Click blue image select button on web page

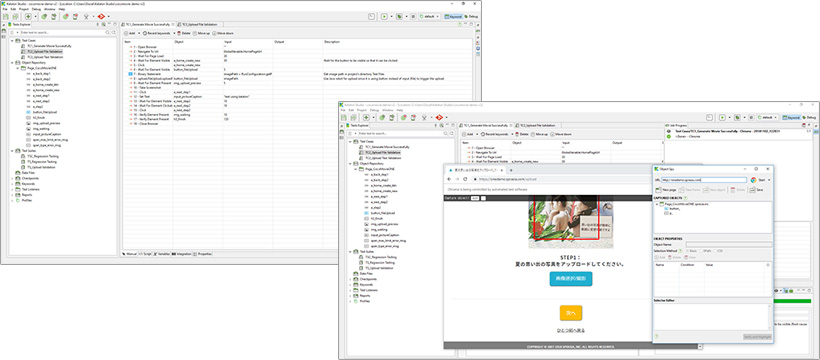[x=571, y=279]
